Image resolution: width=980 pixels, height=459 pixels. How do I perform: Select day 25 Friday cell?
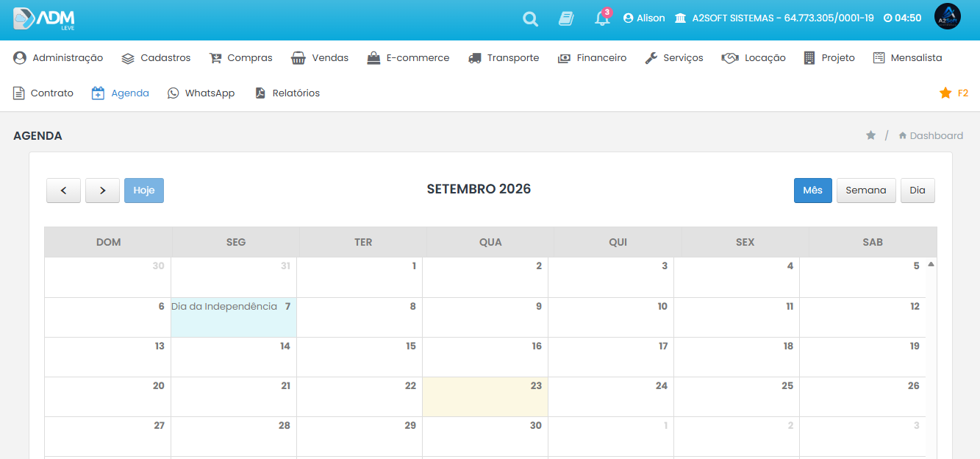pyautogui.click(x=737, y=397)
